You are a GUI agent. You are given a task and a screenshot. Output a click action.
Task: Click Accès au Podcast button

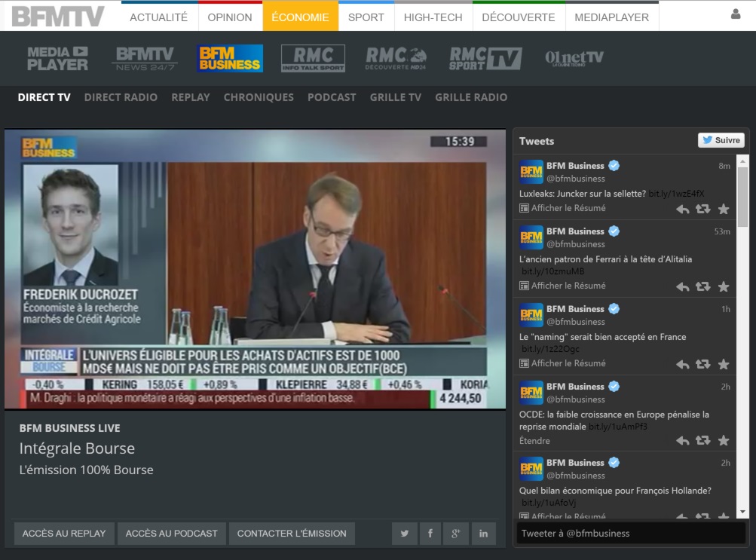tap(171, 534)
